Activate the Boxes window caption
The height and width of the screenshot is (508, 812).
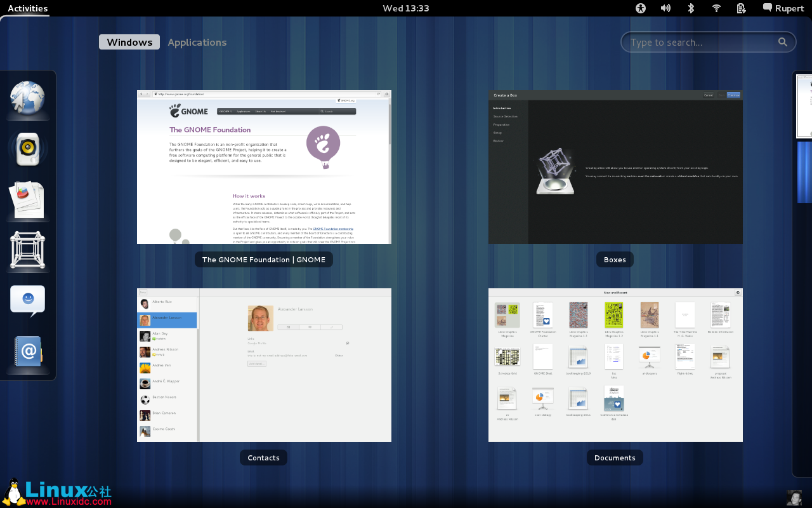point(615,259)
